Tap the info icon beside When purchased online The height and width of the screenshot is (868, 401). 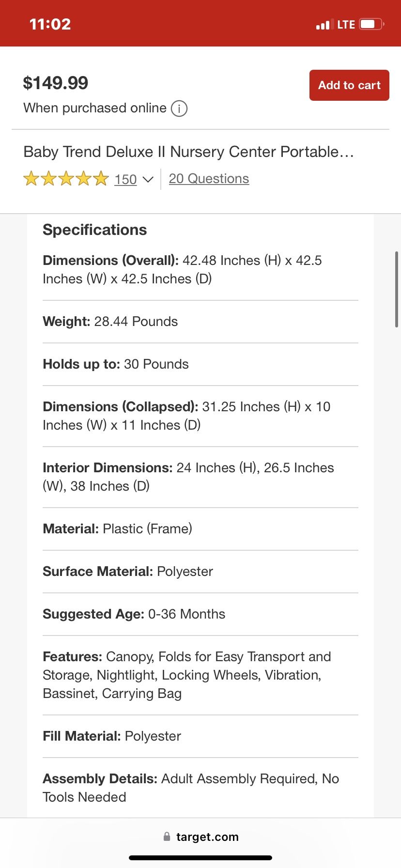(179, 108)
